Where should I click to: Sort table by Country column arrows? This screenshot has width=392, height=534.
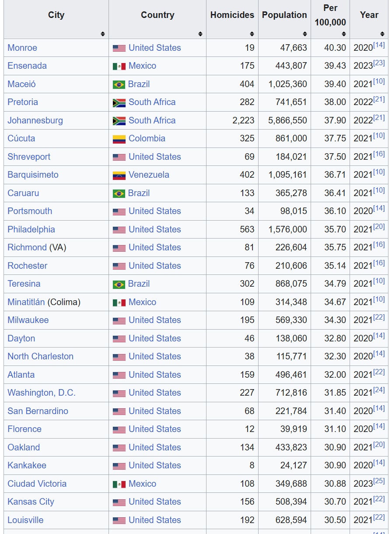(x=200, y=34)
